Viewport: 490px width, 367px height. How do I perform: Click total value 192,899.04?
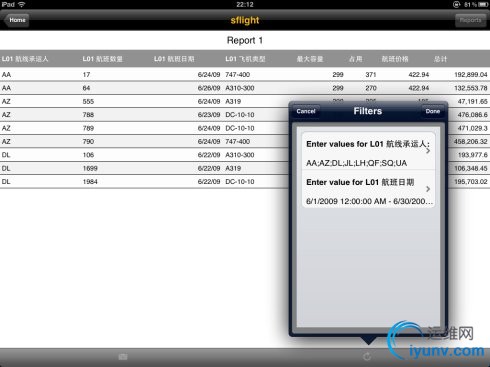[471, 75]
